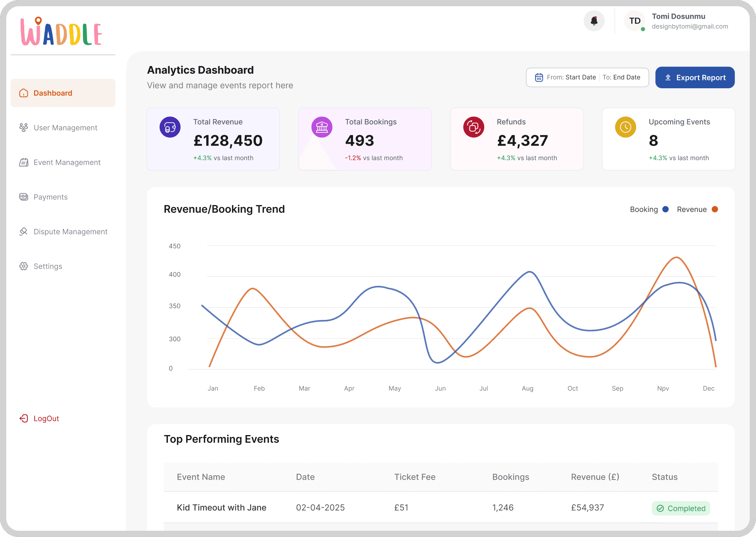Click the Refunds red circular icon
Screen dimensions: 756x537
point(474,127)
